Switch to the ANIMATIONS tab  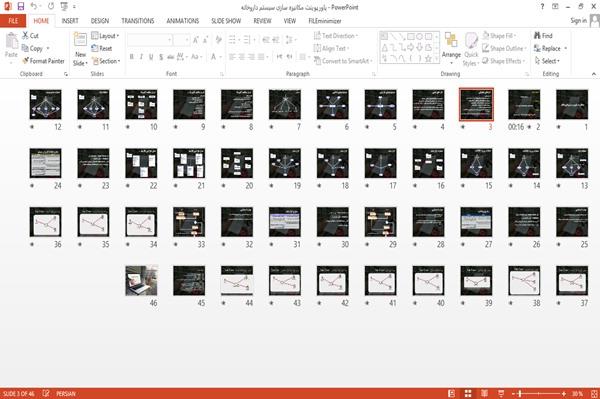click(x=183, y=21)
